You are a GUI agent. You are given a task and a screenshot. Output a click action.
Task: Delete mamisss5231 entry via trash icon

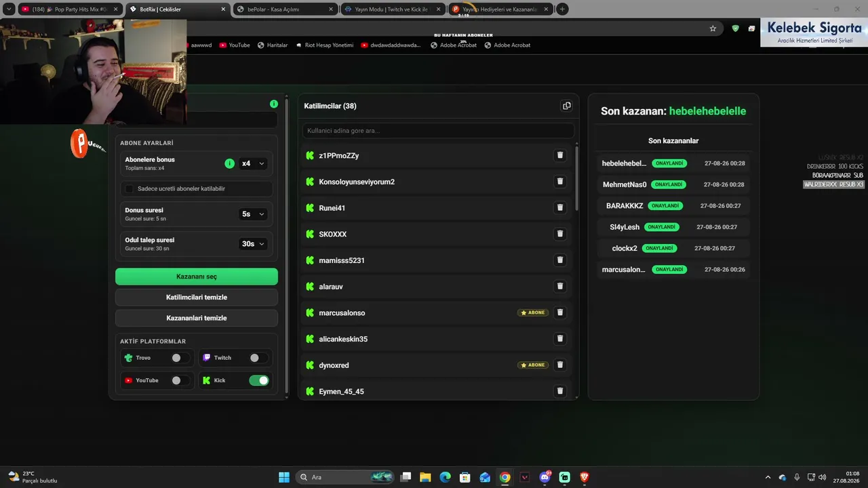560,260
